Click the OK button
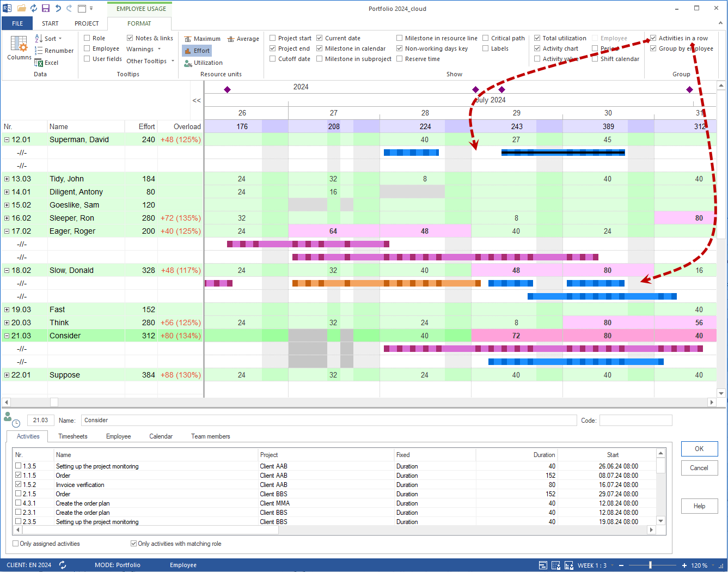 pyautogui.click(x=699, y=449)
